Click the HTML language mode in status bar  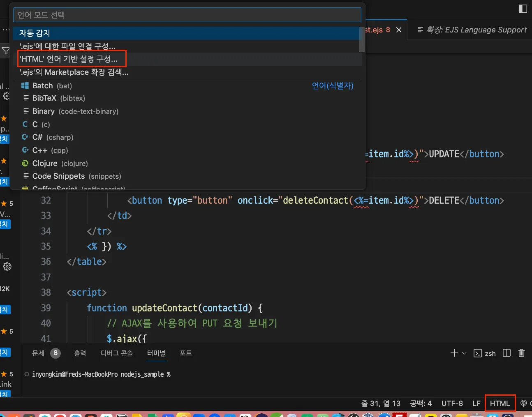point(500,403)
